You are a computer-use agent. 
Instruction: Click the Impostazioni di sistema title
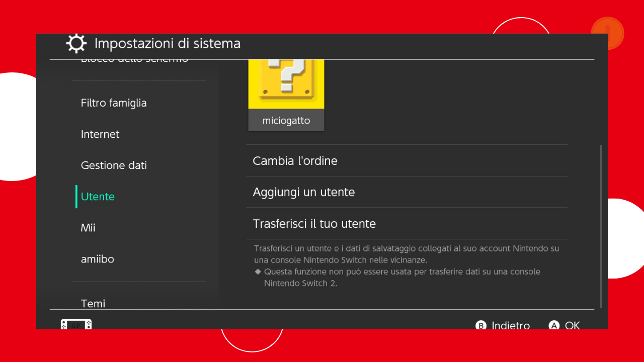(168, 44)
